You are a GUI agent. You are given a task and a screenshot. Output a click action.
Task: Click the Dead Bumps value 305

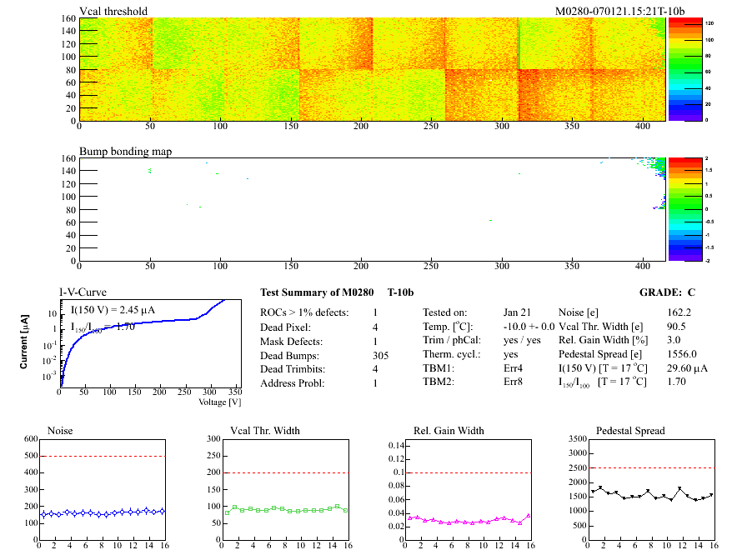[381, 356]
